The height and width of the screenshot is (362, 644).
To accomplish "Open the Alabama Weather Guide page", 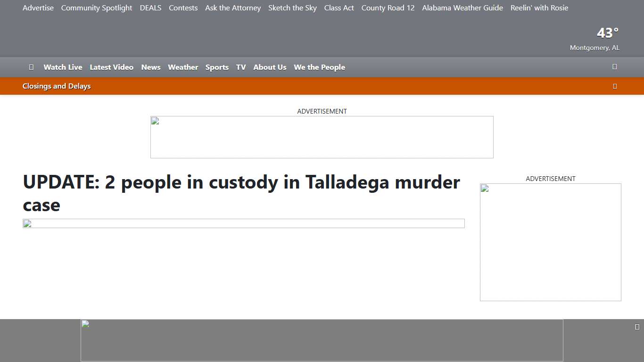I will pos(462,8).
